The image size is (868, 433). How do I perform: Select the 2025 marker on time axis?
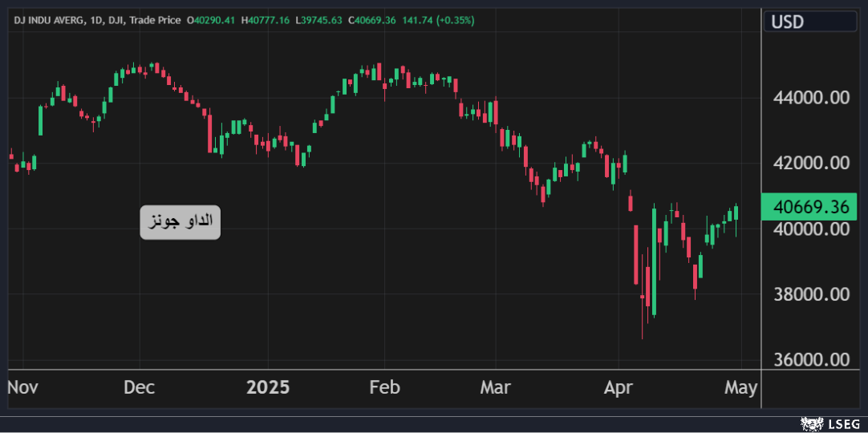[268, 388]
